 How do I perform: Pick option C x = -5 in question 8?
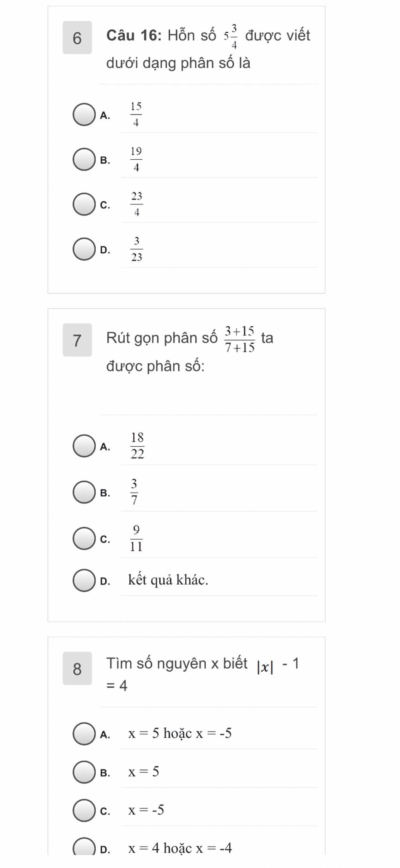pos(84,811)
